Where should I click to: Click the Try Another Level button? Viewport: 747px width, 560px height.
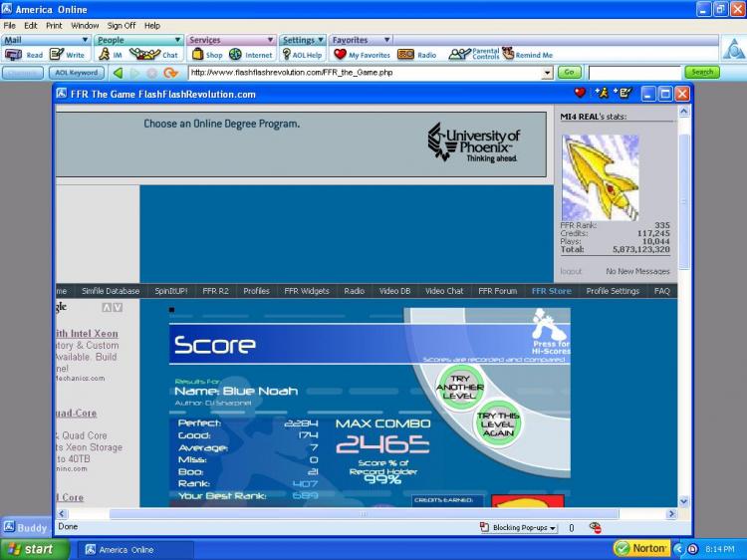pos(460,387)
